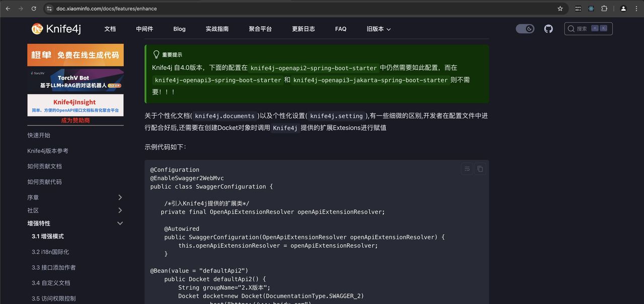Open the FAQ navigation item
Viewport: 644px width, 304px height.
[x=341, y=29]
